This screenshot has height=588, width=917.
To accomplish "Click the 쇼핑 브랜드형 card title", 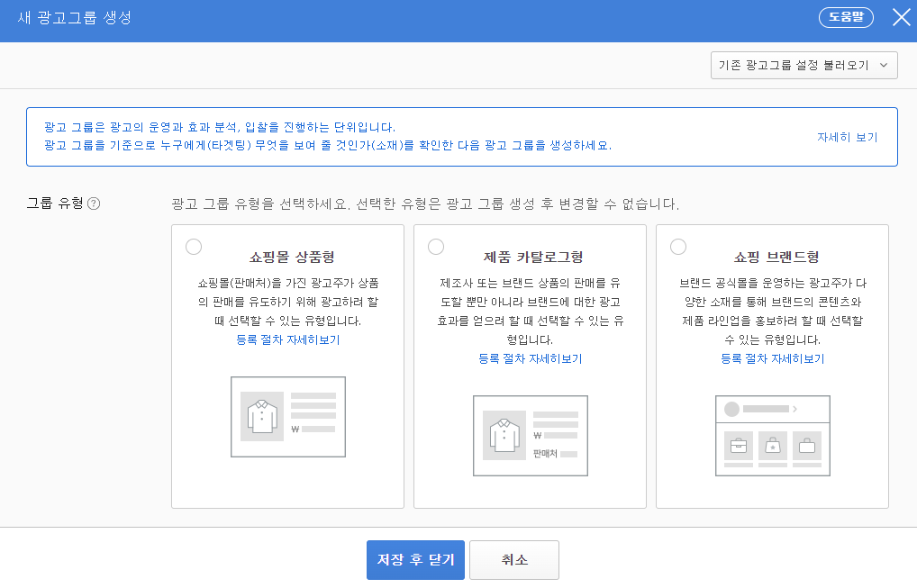I will (x=776, y=258).
